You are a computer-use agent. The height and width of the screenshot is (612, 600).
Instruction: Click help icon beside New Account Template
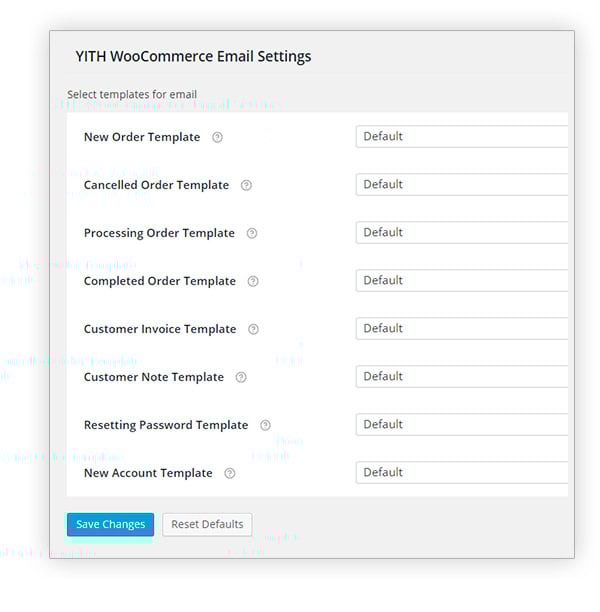[230, 474]
